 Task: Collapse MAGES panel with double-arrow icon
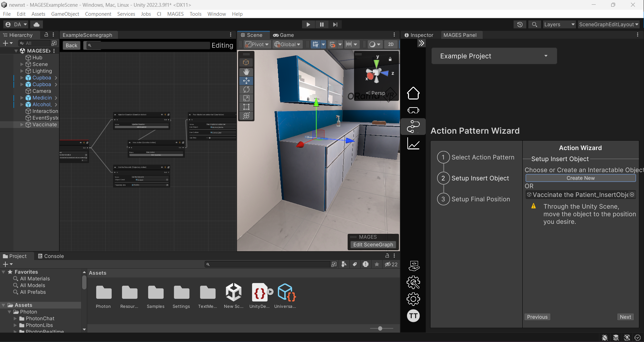coord(421,43)
